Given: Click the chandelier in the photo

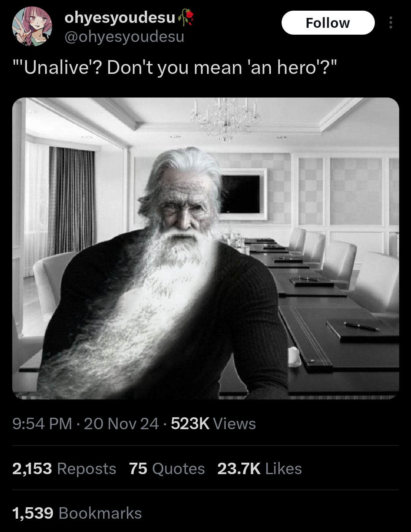Looking at the screenshot, I should (x=226, y=118).
